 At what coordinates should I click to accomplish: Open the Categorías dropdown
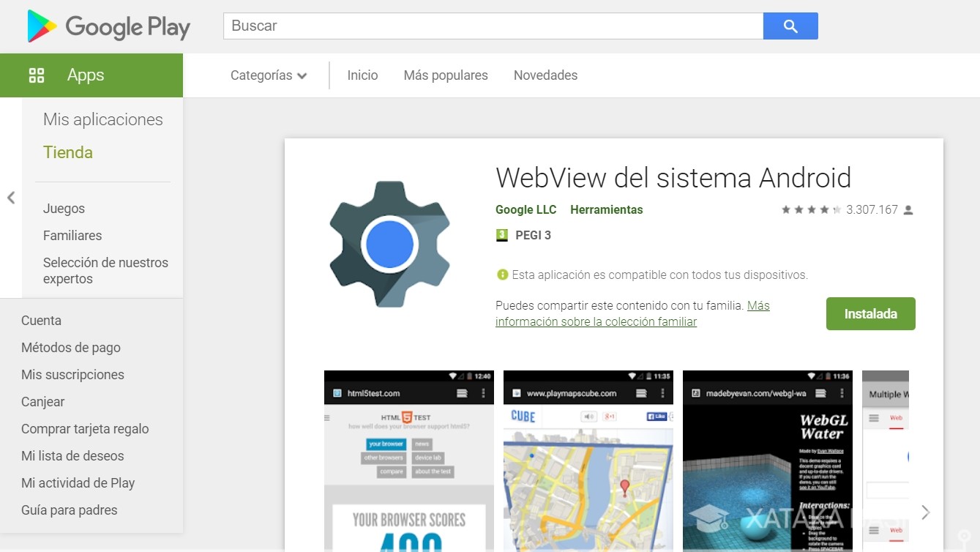click(268, 75)
